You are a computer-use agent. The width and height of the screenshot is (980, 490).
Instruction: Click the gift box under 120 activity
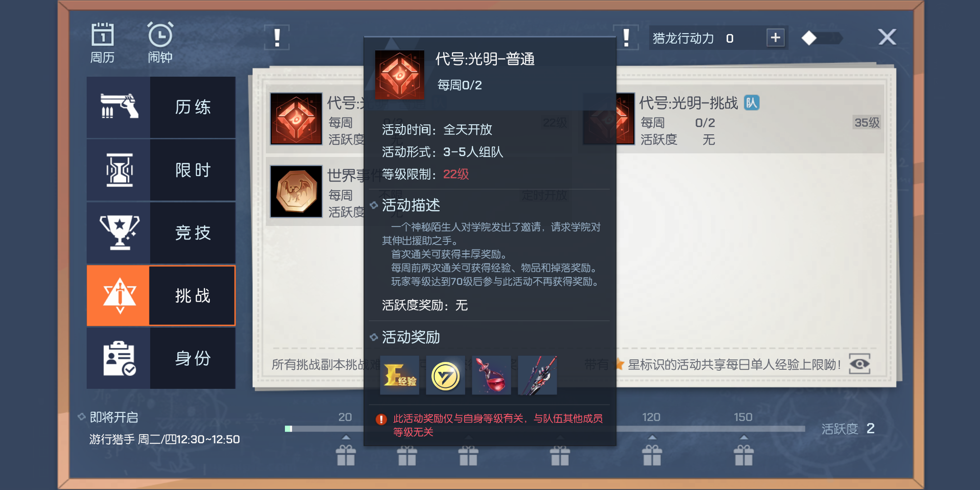652,455
